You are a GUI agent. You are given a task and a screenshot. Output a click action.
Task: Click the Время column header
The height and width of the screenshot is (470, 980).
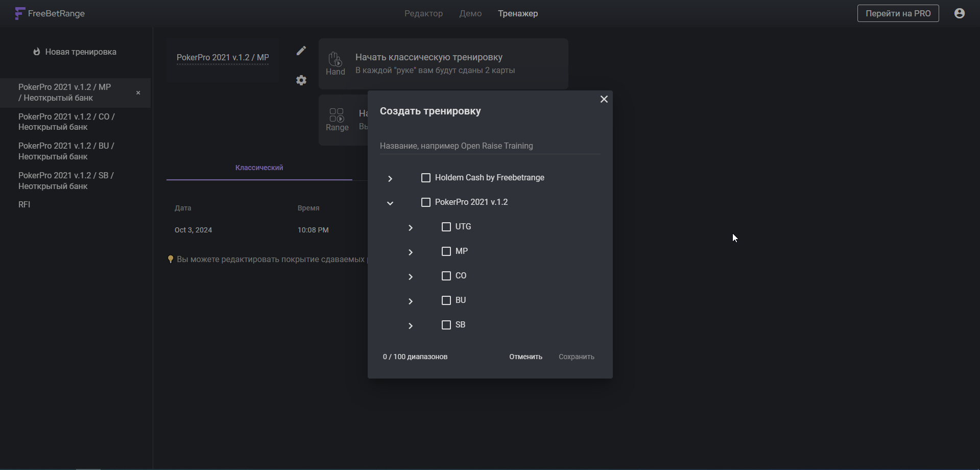pyautogui.click(x=308, y=208)
